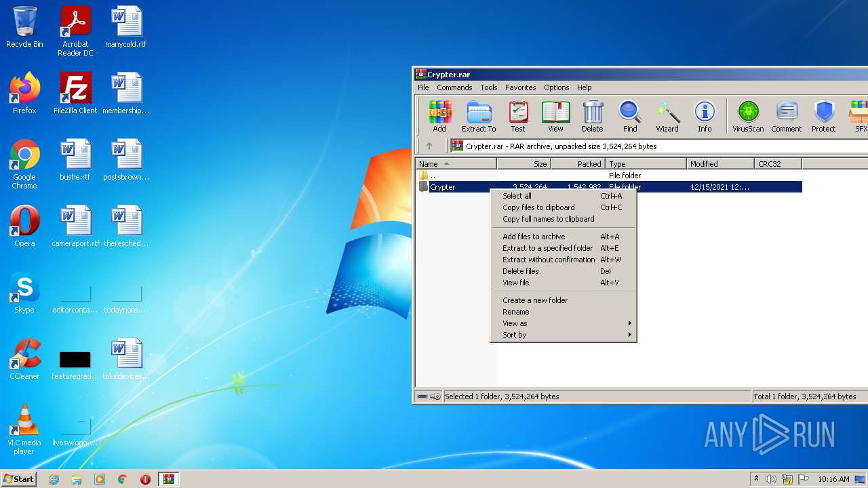
Task: Choose Copy files to clipboard
Action: [x=564, y=207]
